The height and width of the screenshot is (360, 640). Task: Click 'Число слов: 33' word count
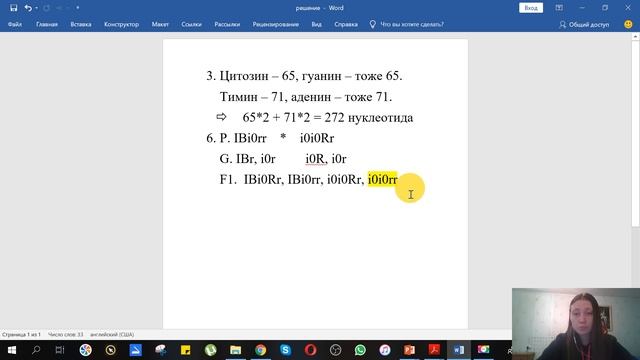click(x=65, y=334)
